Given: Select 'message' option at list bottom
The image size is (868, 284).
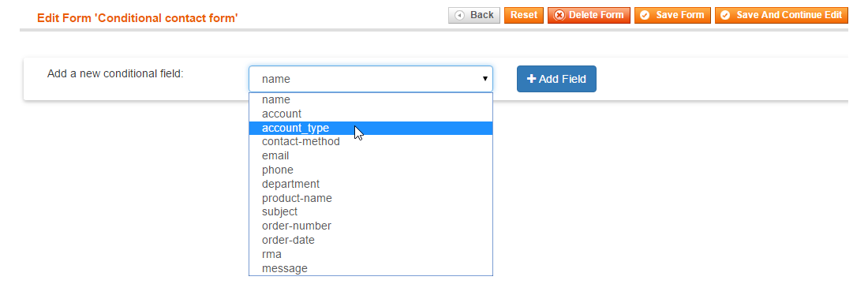Looking at the screenshot, I should pyautogui.click(x=371, y=268).
